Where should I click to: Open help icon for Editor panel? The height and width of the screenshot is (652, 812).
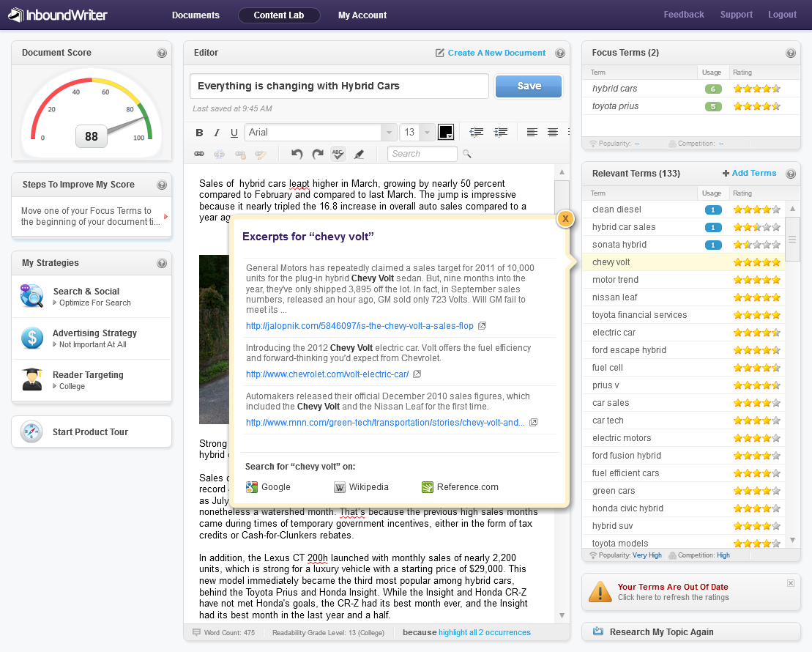tap(560, 53)
